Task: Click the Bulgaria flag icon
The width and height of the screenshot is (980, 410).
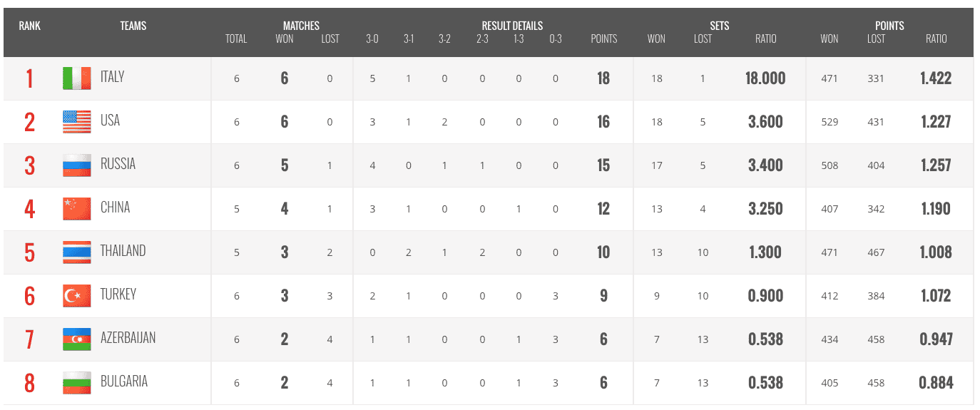Action: [77, 383]
